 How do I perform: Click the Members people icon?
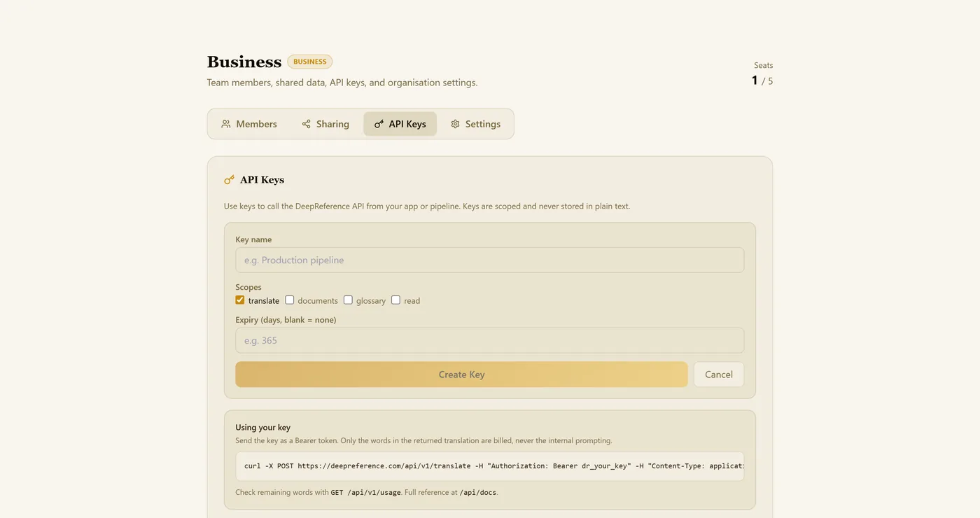226,124
